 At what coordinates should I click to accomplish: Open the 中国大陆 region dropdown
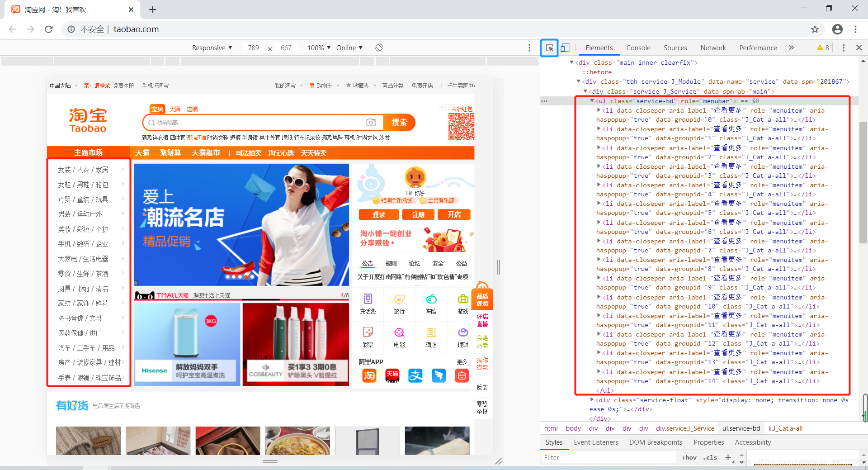[x=63, y=85]
